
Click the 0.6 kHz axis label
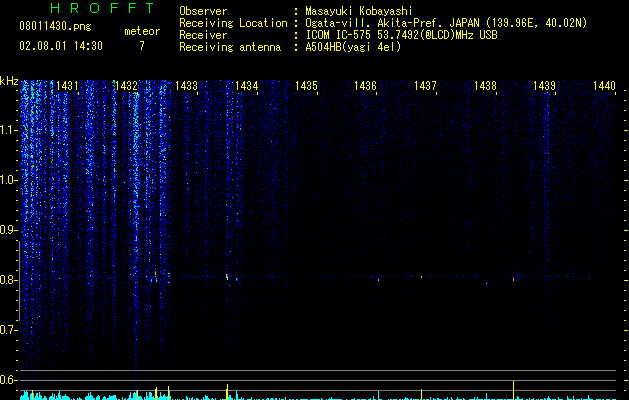pyautogui.click(x=9, y=380)
